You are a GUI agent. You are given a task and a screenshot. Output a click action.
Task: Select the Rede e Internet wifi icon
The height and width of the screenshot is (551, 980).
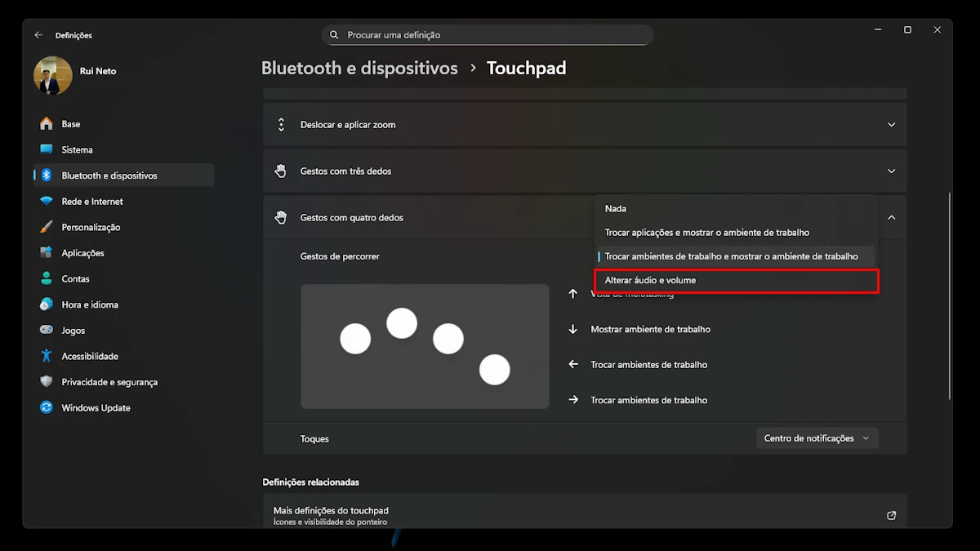47,202
